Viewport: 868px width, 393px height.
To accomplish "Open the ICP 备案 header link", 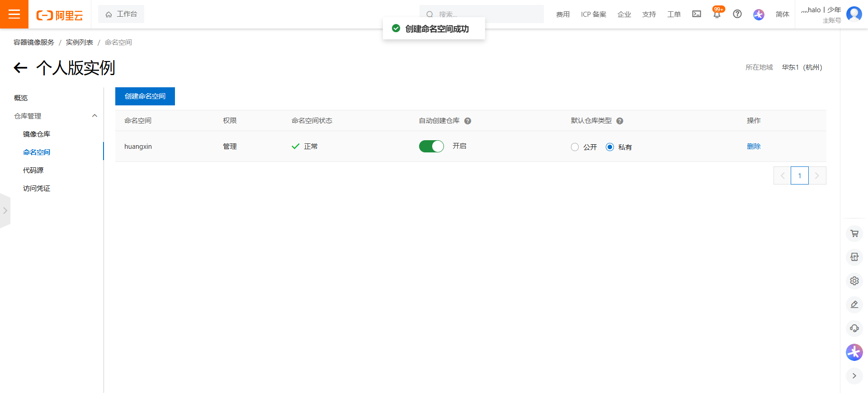I will tap(594, 14).
